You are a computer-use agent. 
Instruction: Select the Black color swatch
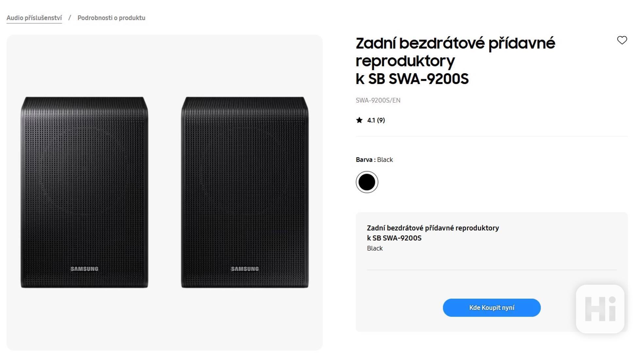(367, 182)
